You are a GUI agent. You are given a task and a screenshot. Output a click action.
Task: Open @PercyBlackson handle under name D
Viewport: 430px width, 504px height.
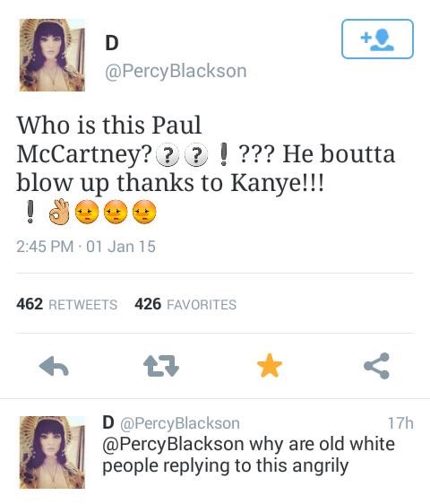coord(176,71)
